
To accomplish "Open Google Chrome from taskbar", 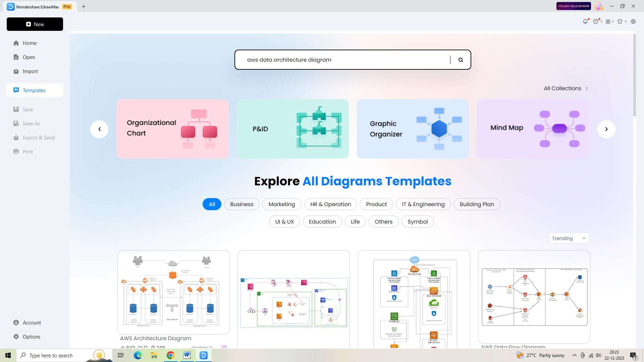I will click(170, 355).
